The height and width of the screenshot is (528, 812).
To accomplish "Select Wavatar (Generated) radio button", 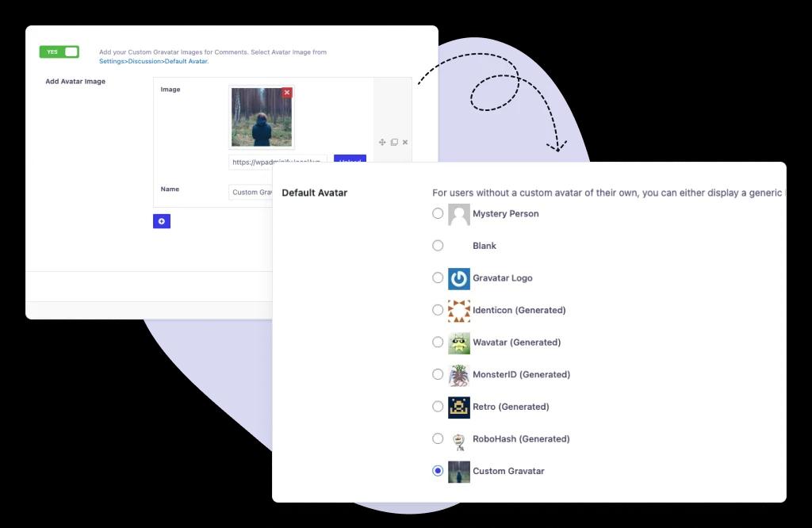I will pyautogui.click(x=438, y=342).
